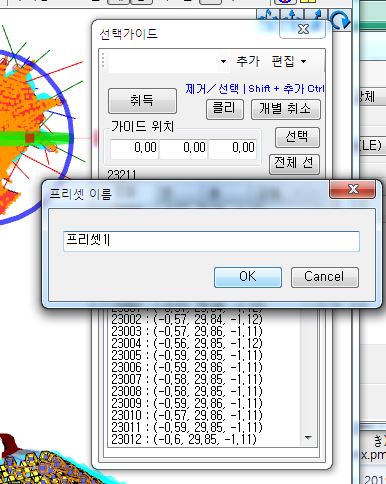Screen dimensions: 386x484
Task: Click the 23211 label text
Action: point(122,175)
